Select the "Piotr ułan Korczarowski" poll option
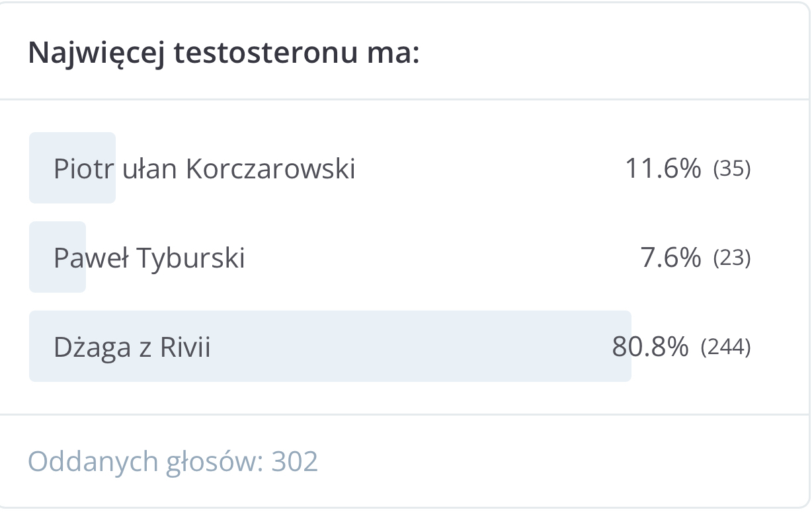 click(204, 169)
